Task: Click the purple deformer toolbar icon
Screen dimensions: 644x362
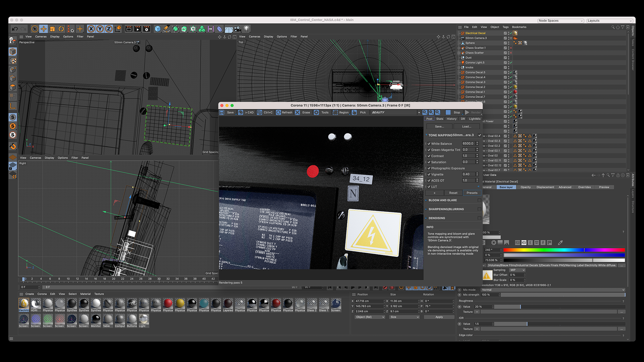Action: click(220, 29)
